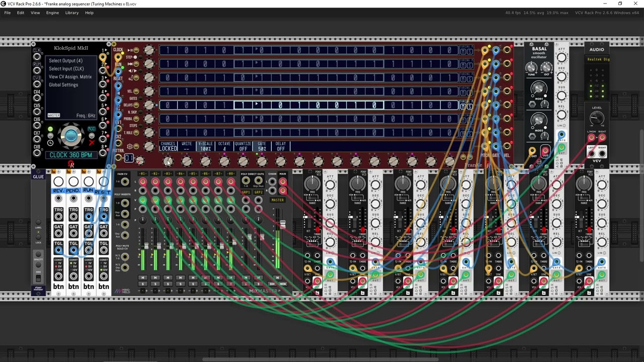Click the RESET round button on btn module
Screen dimensions: 644x362
(104, 182)
